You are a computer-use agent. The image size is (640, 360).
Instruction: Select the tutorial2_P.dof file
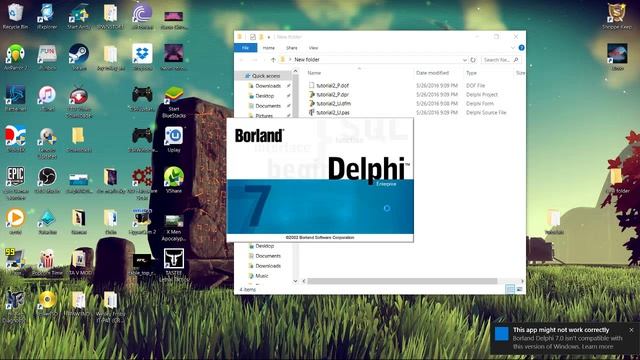click(x=332, y=86)
